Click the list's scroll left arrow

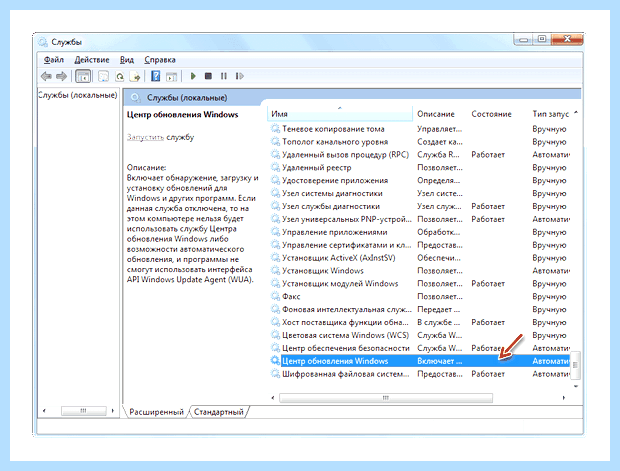click(273, 397)
